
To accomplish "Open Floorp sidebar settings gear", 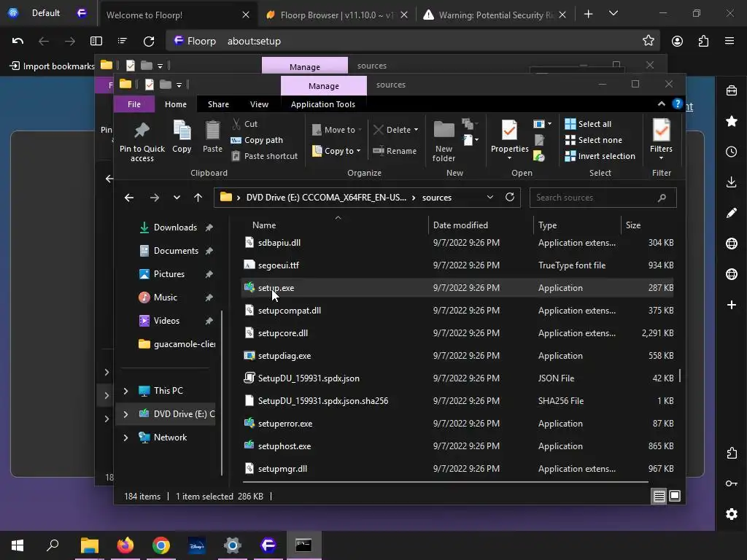I will click(731, 514).
